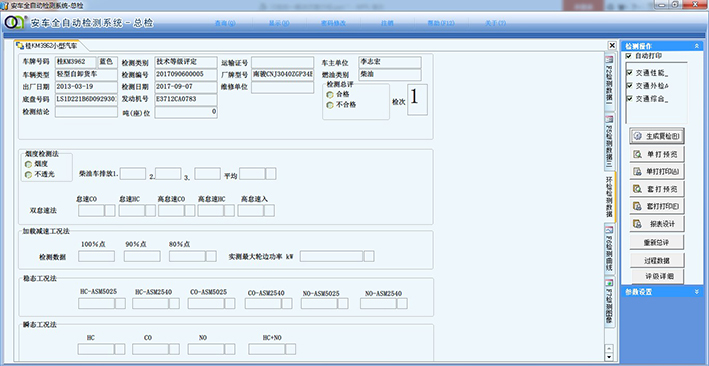709x366 pixels.
Task: Click the 实测最大轮边功率 kW field
Action: pyautogui.click(x=331, y=256)
